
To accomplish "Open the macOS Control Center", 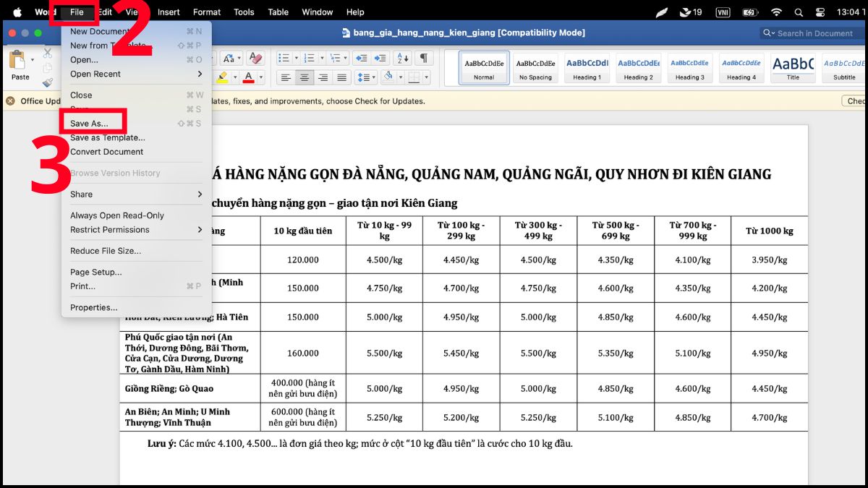I will (x=820, y=12).
